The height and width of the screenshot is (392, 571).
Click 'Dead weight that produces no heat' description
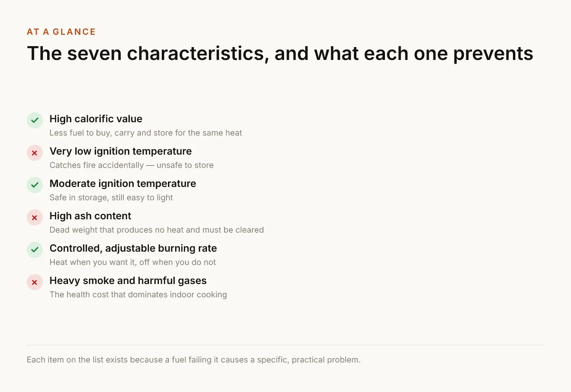157,230
